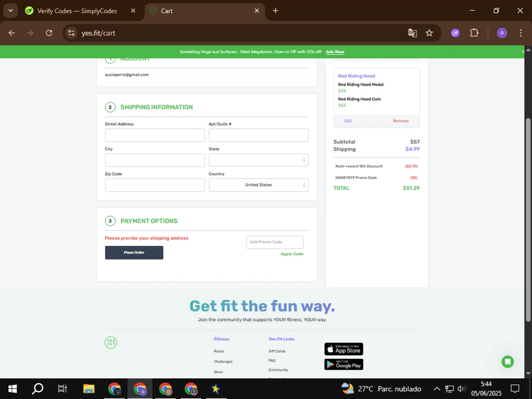Image resolution: width=532 pixels, height=399 pixels.
Task: Open Races footer link
Action: coord(219,351)
